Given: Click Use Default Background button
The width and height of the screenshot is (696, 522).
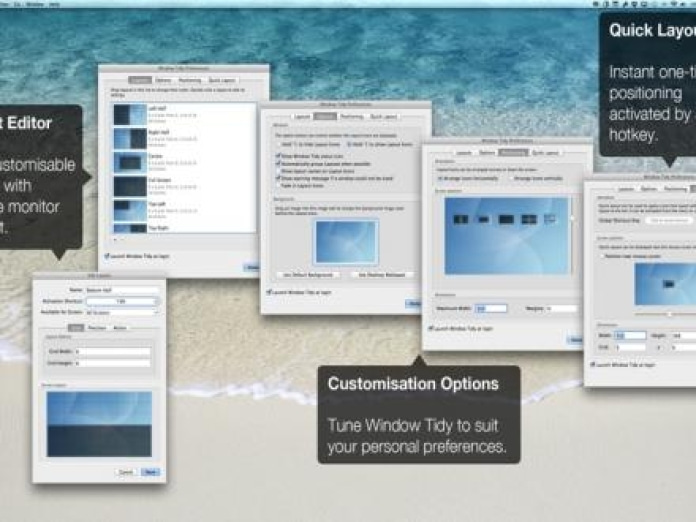Looking at the screenshot, I should point(308,275).
